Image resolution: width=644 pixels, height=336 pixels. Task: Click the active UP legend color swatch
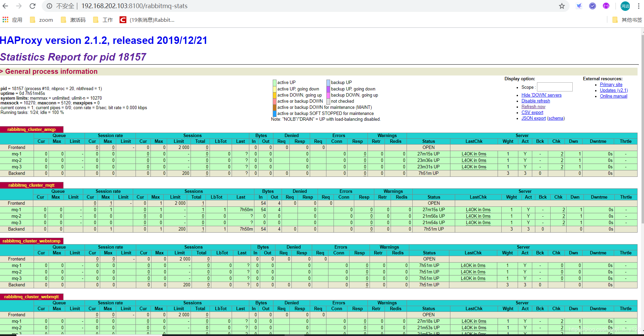coord(274,83)
